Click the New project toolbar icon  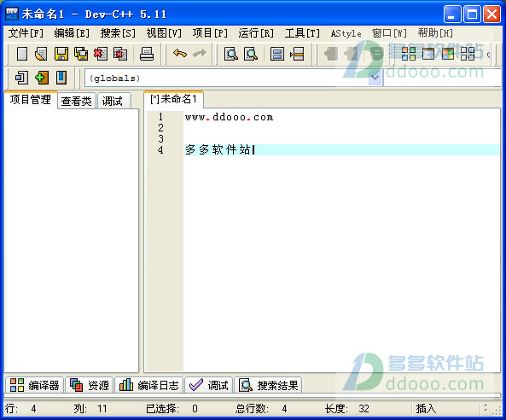click(x=21, y=78)
